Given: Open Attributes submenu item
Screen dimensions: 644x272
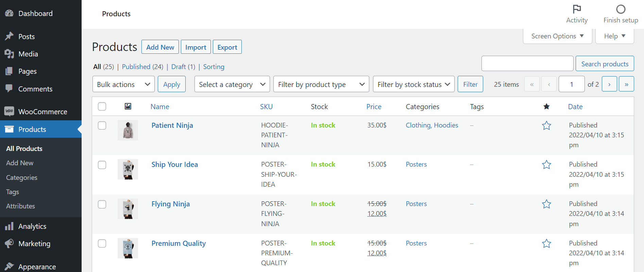Looking at the screenshot, I should 20,206.
